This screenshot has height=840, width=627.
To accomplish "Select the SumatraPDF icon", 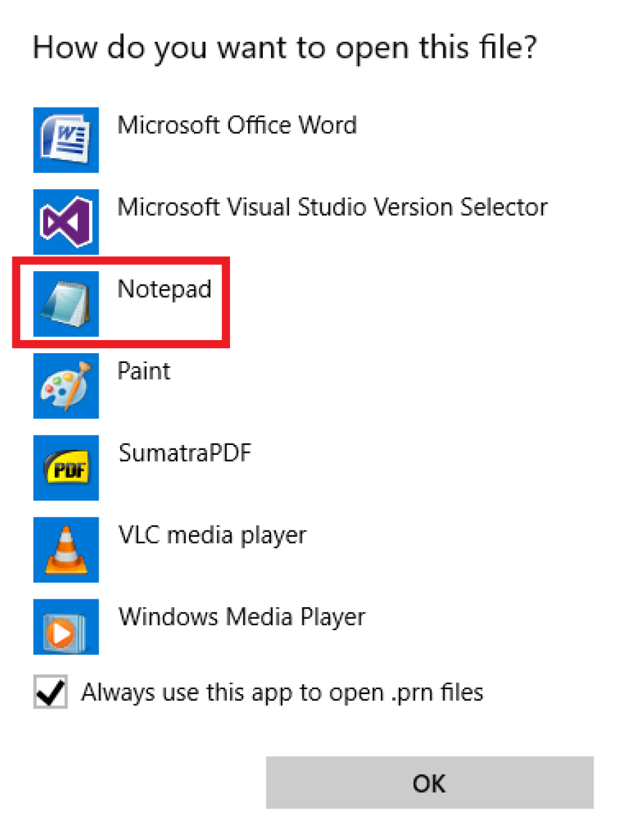I will coord(66,468).
